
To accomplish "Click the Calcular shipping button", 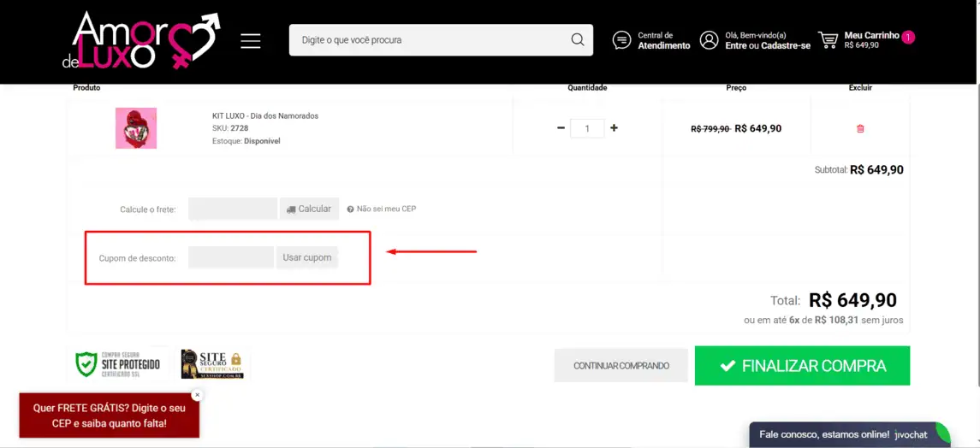I will click(309, 209).
